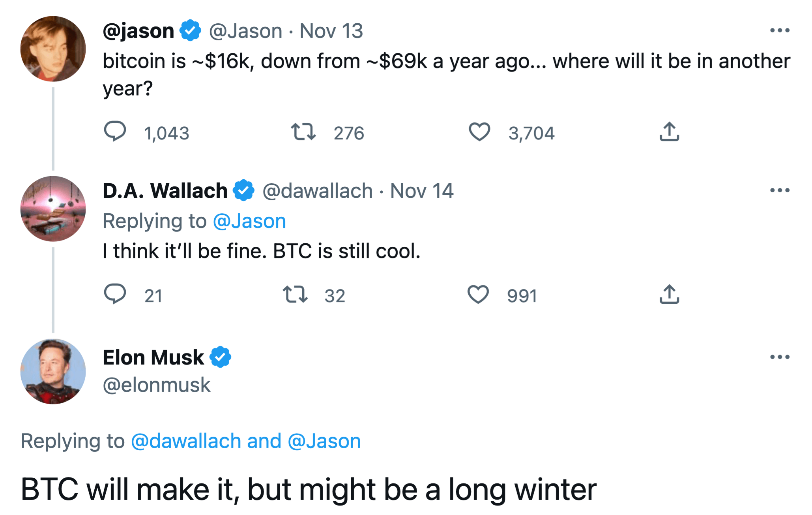Open the Nov 13 tweet timestamp
Image resolution: width=812 pixels, height=515 pixels.
tap(331, 31)
